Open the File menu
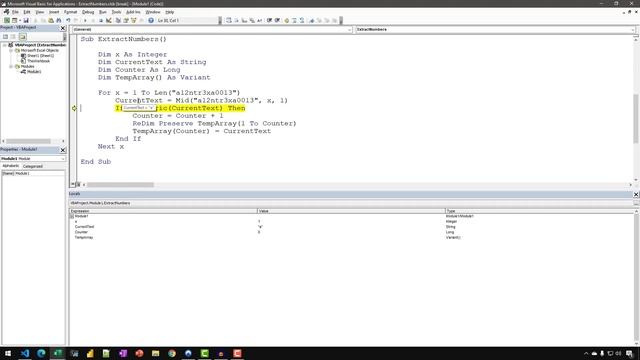The height and width of the screenshot is (360, 640). coord(15,12)
